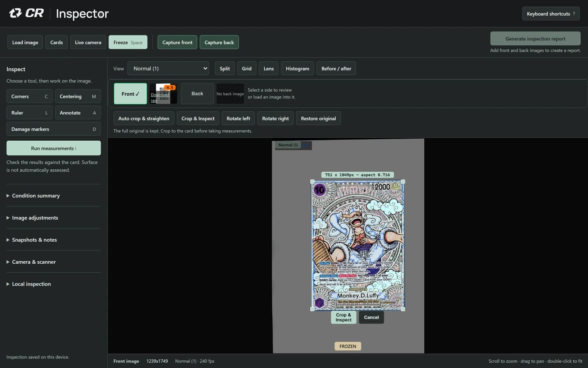Click the Download raw link
This screenshot has width=588, height=368.
coord(160,98)
